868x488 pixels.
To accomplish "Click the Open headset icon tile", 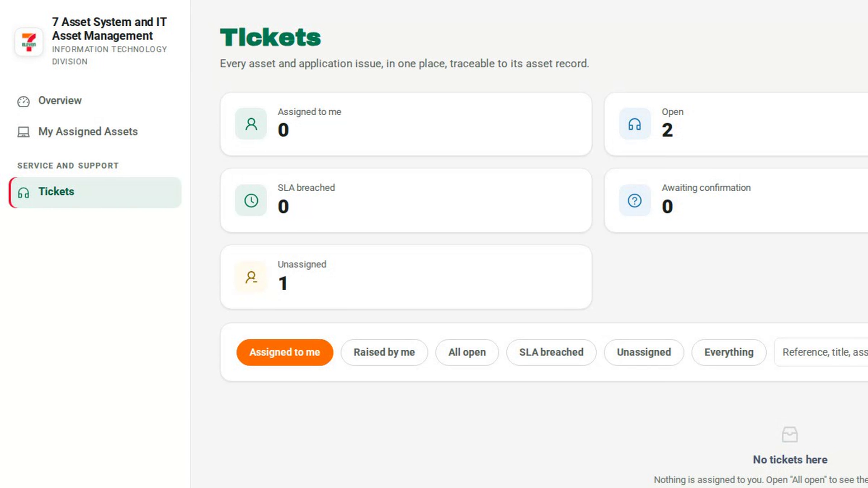I will pos(635,124).
